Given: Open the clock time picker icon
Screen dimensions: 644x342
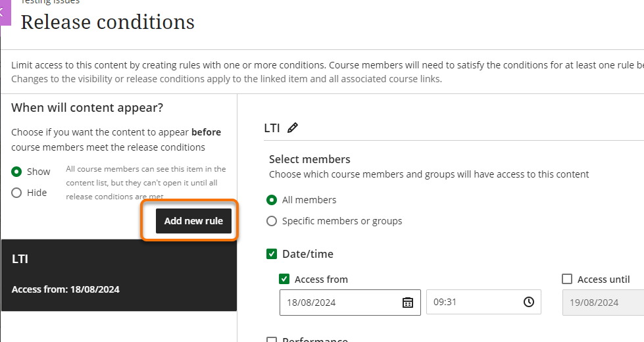Looking at the screenshot, I should click(529, 303).
